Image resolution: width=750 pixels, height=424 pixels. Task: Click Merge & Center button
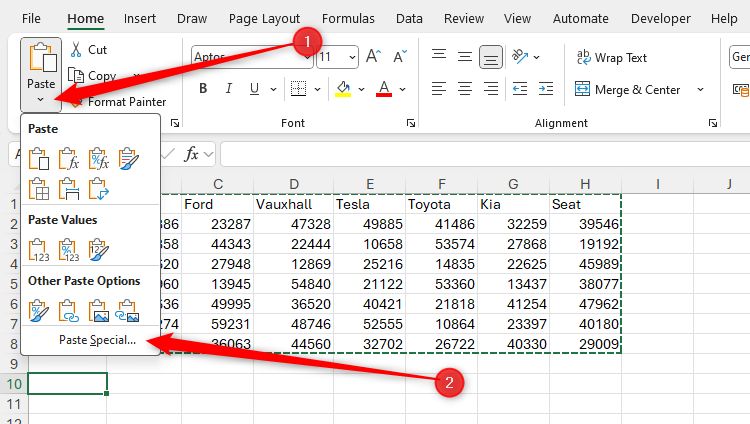[x=628, y=89]
